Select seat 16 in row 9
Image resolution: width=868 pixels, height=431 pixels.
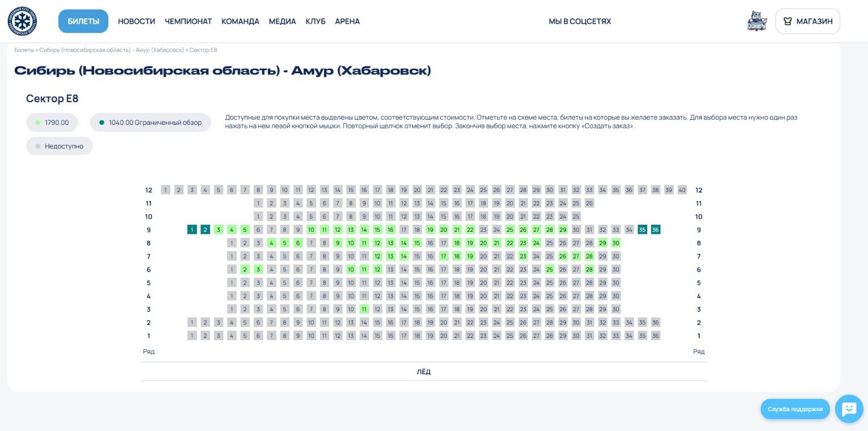click(391, 230)
